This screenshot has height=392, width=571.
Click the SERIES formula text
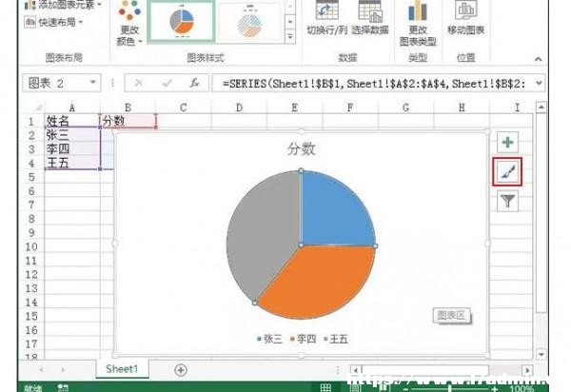(x=374, y=84)
